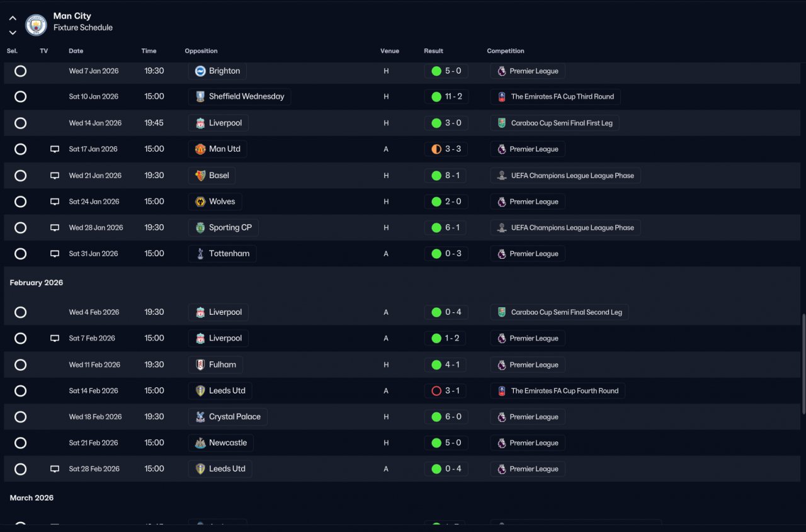Click the TV icon for the Basel match
The image size is (806, 532).
coord(55,176)
